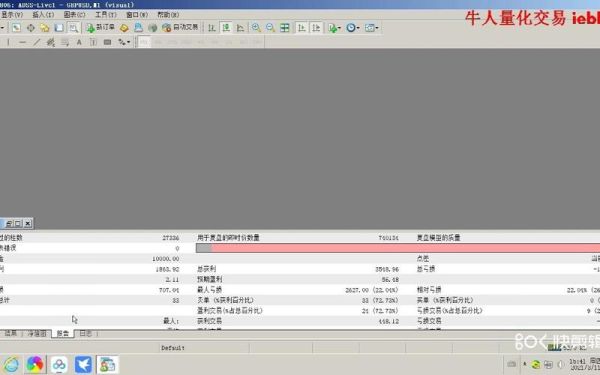Open Internet Explorer from taskbar
600x375 pixels.
click(11, 364)
